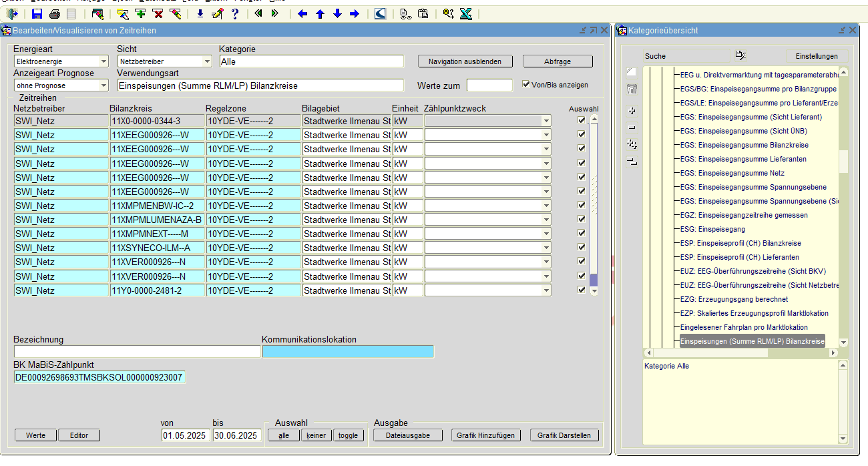Open the Sicht 'Netzbetreiber' dropdown

pos(206,61)
